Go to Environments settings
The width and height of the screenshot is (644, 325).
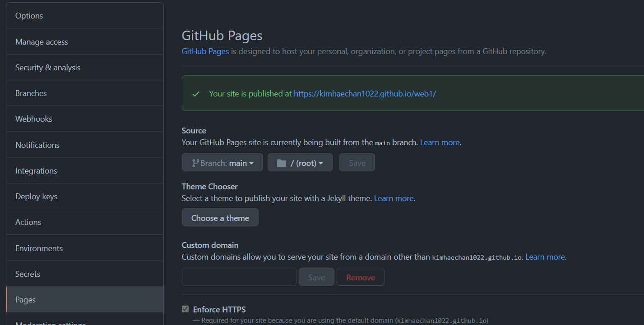[x=84, y=248]
